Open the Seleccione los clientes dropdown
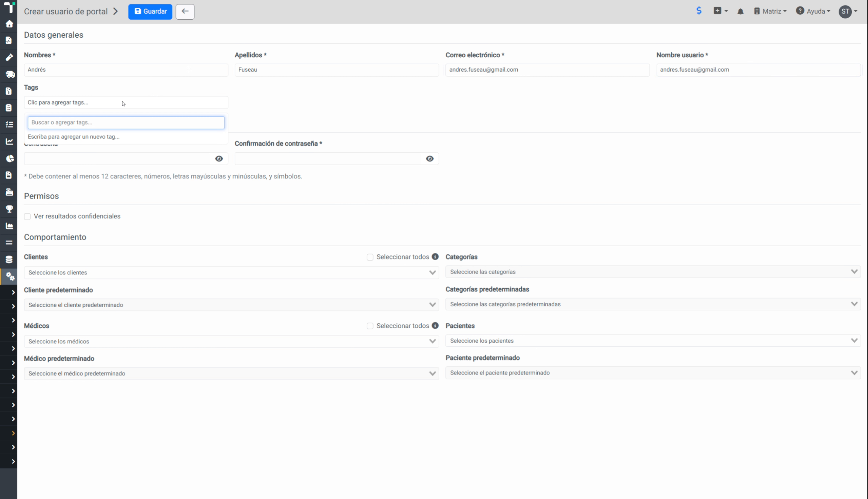This screenshot has width=868, height=499. coord(231,272)
